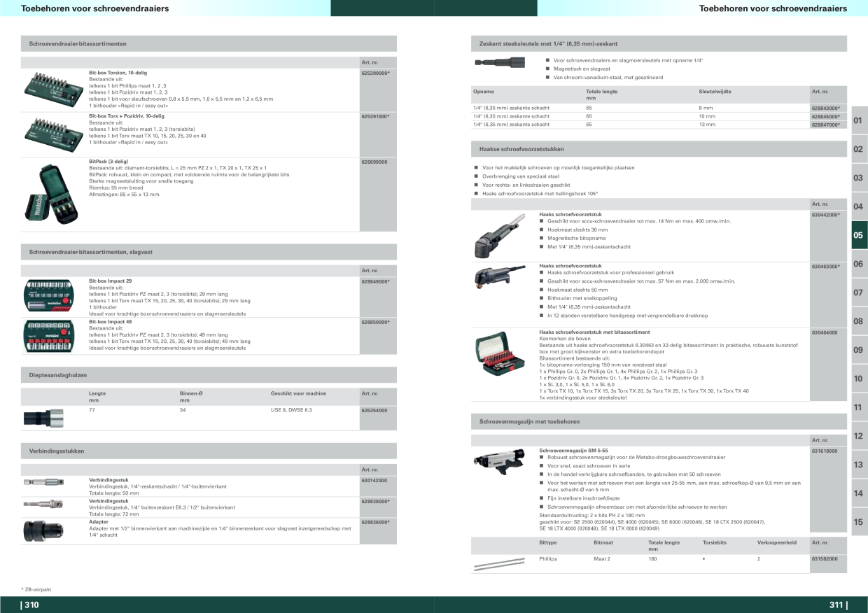Click the Diepteaanslaghuls product image

pyautogui.click(x=43, y=418)
